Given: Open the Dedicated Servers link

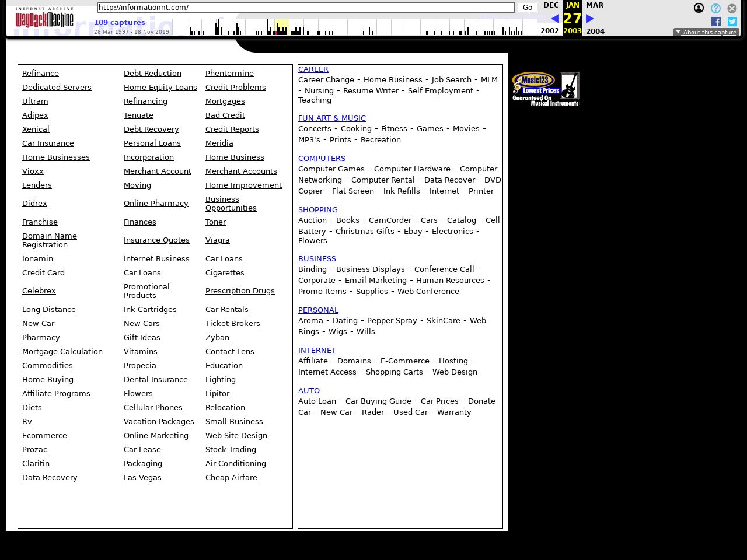Looking at the screenshot, I should click(57, 87).
